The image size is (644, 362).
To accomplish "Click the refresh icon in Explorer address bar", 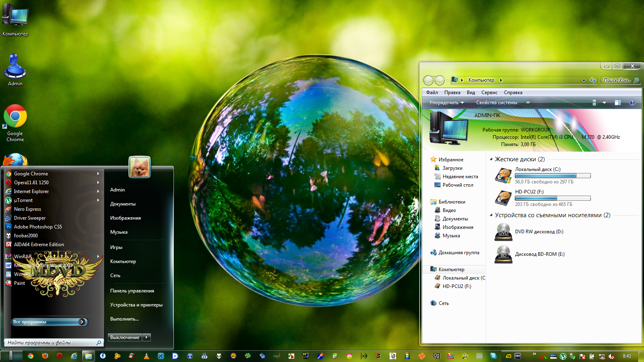I will [x=593, y=80].
